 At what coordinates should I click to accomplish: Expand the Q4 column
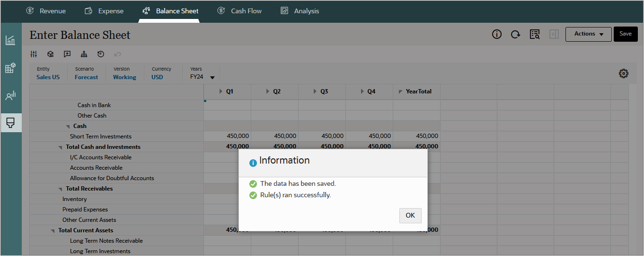(363, 91)
